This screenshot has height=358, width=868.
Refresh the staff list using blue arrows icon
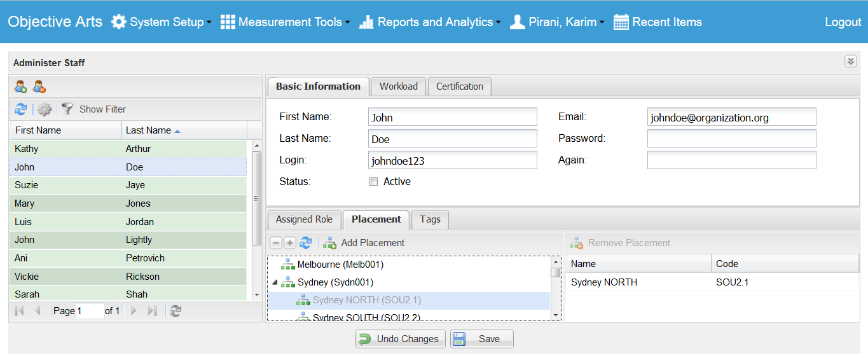tap(21, 109)
